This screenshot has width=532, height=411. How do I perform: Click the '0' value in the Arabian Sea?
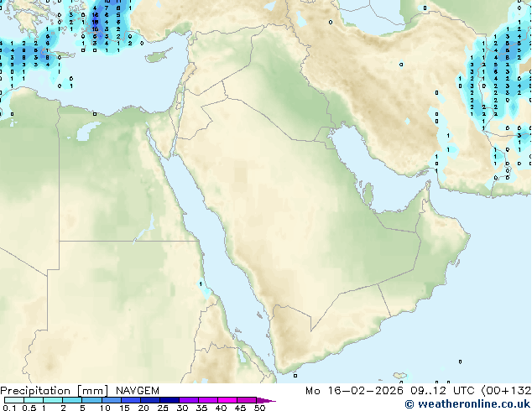click(x=460, y=362)
